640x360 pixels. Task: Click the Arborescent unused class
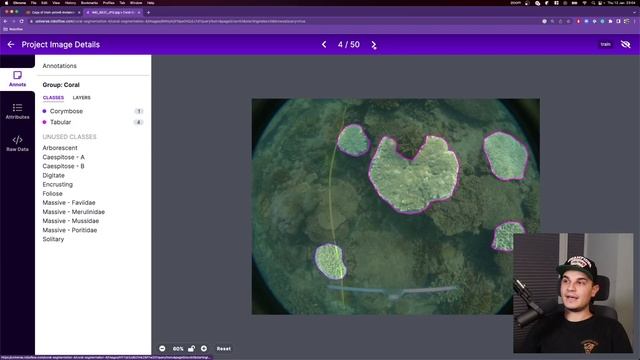coord(60,148)
